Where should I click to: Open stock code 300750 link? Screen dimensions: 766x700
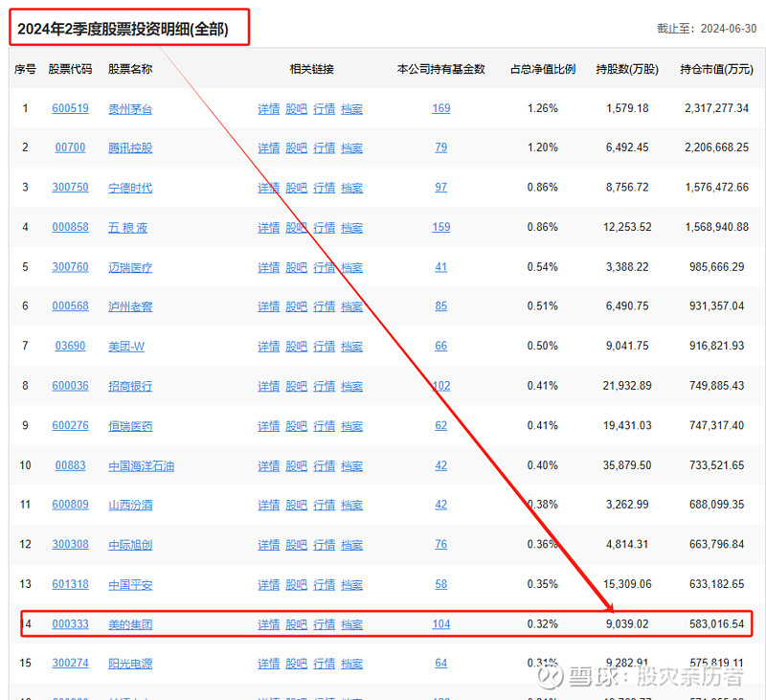pos(70,188)
